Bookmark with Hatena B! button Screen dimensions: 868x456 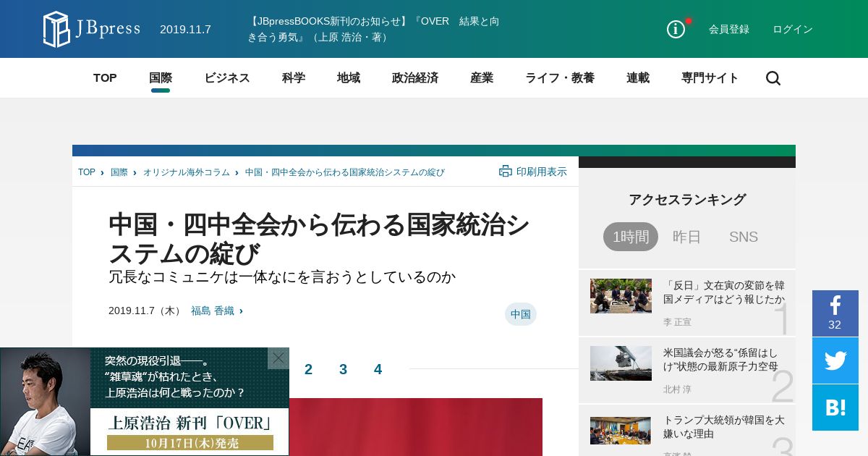(x=835, y=408)
